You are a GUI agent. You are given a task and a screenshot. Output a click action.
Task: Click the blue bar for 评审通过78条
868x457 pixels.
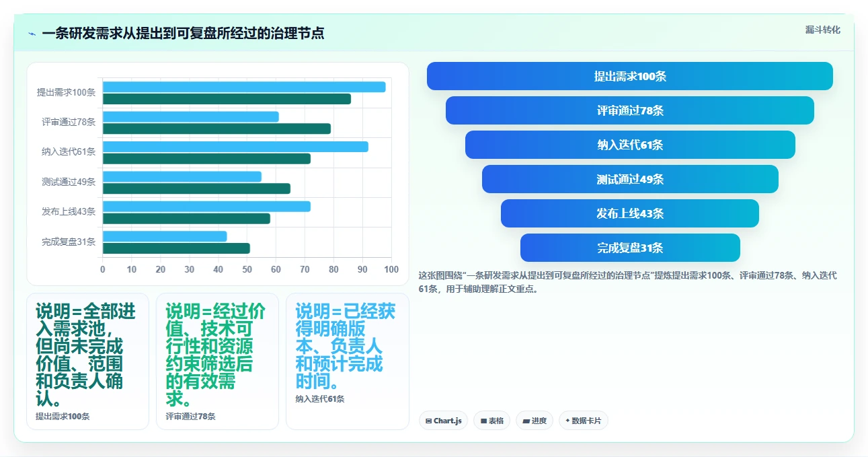[191, 116]
